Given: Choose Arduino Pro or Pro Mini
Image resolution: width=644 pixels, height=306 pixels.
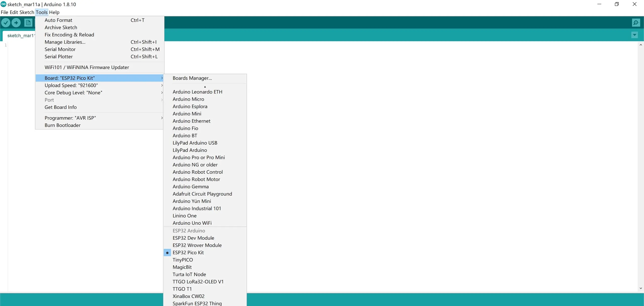Looking at the screenshot, I should click(x=205, y=158).
